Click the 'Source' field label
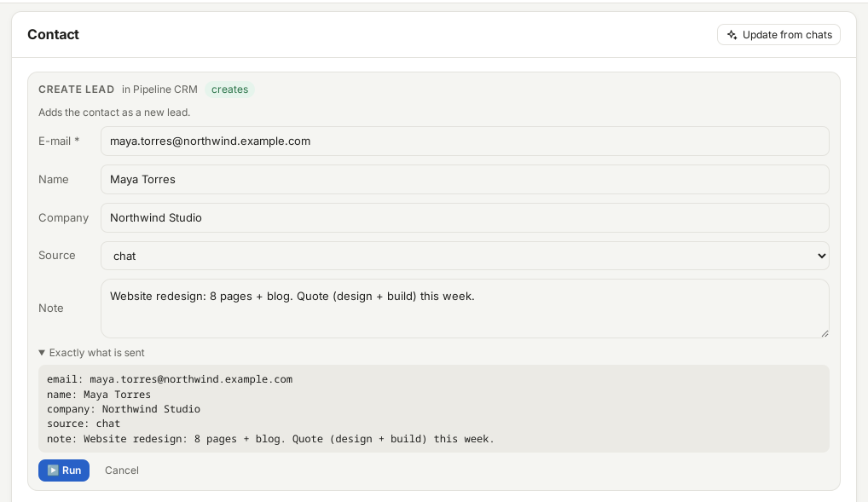The height and width of the screenshot is (502, 868). pyautogui.click(x=57, y=255)
